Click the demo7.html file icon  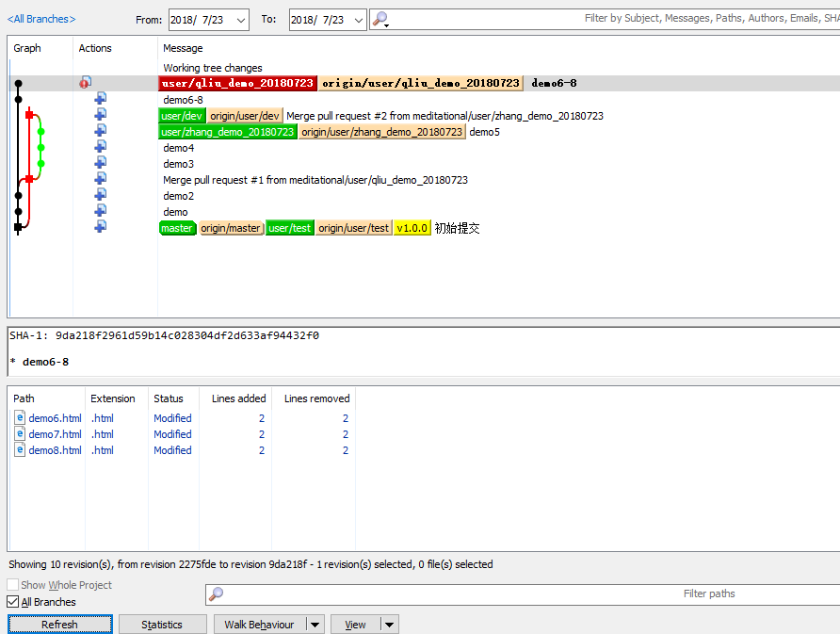click(20, 434)
